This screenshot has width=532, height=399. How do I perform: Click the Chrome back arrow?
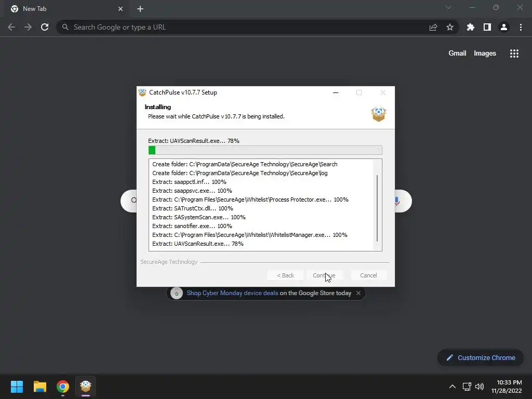11,27
